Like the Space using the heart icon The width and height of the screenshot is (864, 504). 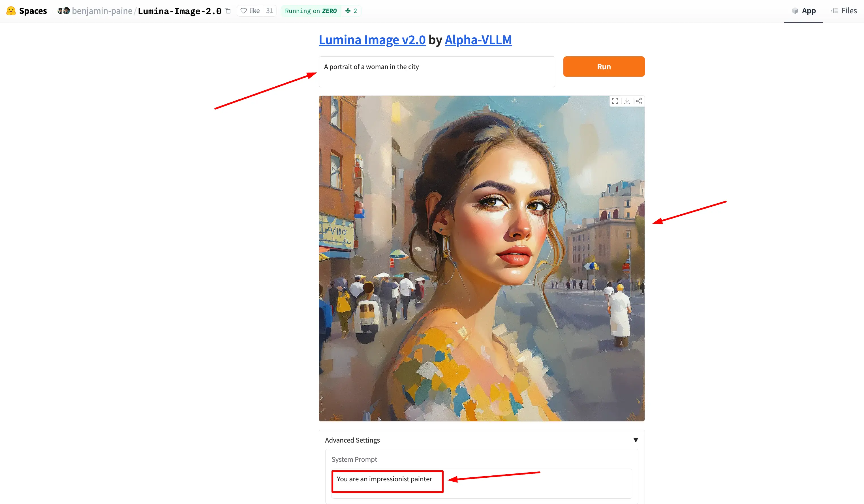tap(243, 11)
